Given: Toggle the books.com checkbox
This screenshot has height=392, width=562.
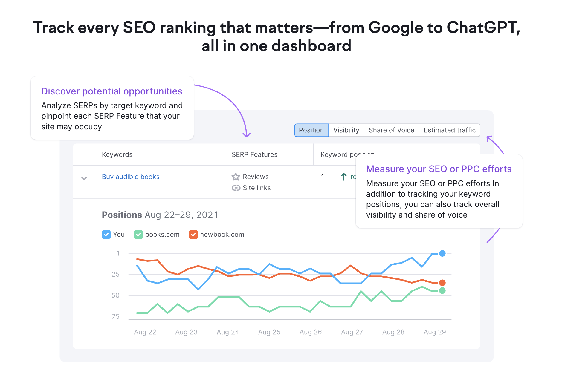Looking at the screenshot, I should point(138,235).
